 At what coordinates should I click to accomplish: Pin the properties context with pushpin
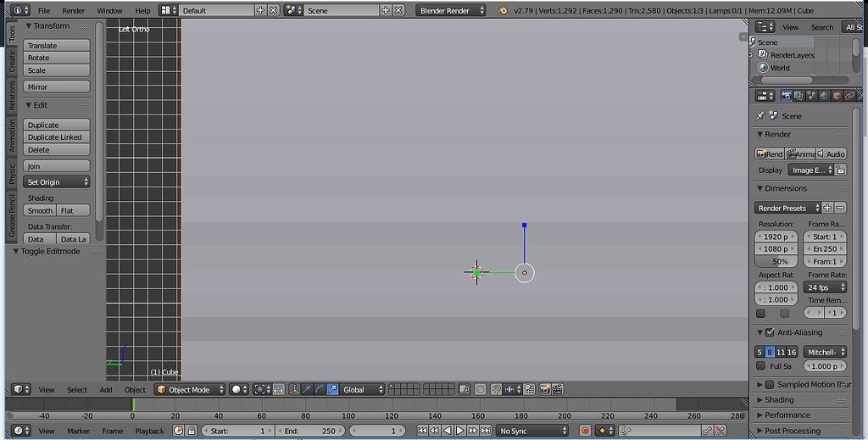pyautogui.click(x=760, y=115)
